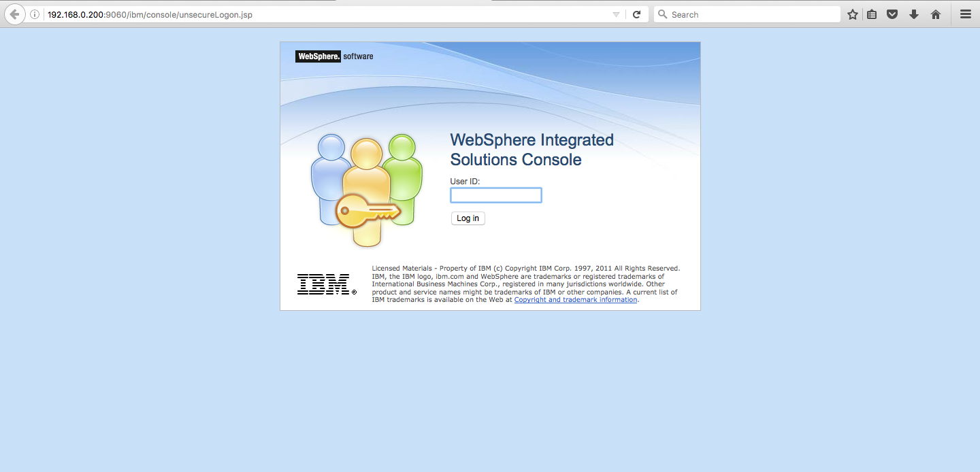Open the Copyright and trademark information link
This screenshot has height=472, width=980.
click(575, 299)
